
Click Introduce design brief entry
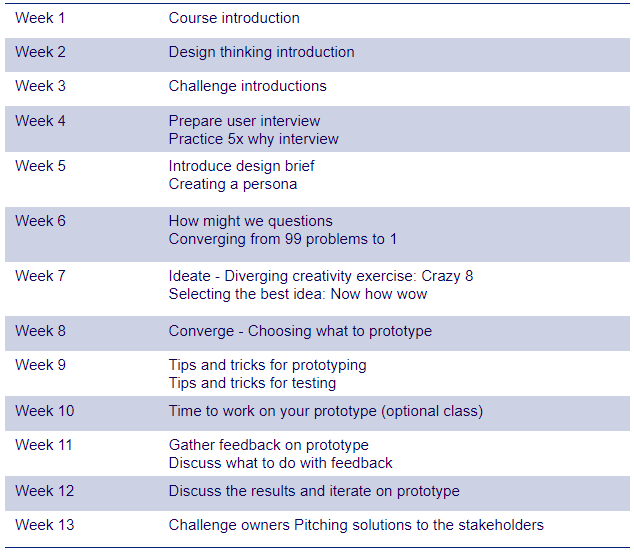coord(242,166)
